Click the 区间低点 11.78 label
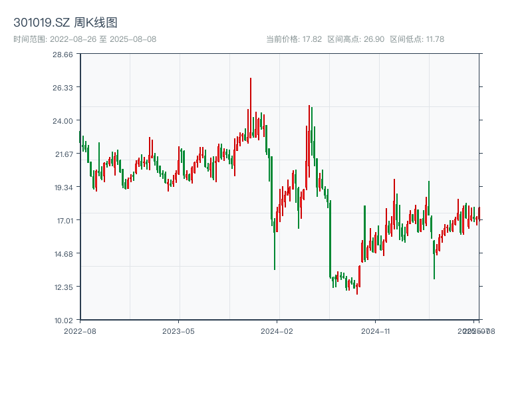The height and width of the screenshot is (399, 532). (x=417, y=39)
